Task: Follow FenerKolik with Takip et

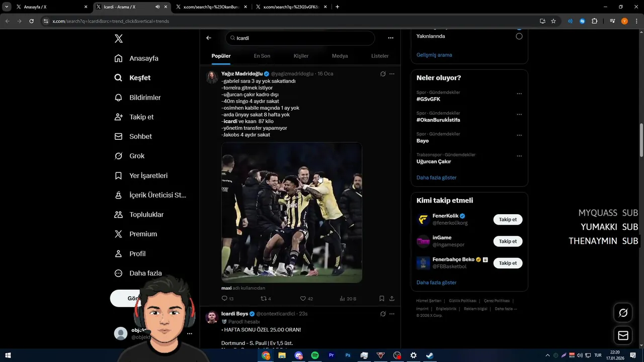Action: click(x=508, y=220)
